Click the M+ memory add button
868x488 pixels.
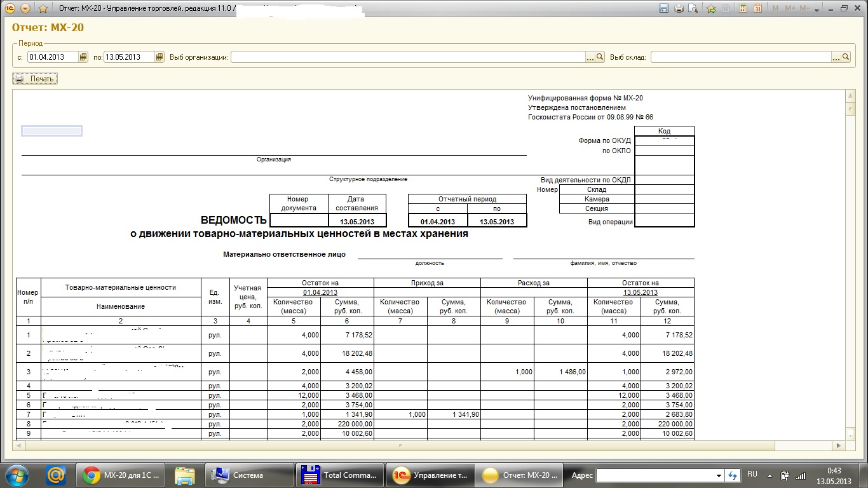click(790, 9)
